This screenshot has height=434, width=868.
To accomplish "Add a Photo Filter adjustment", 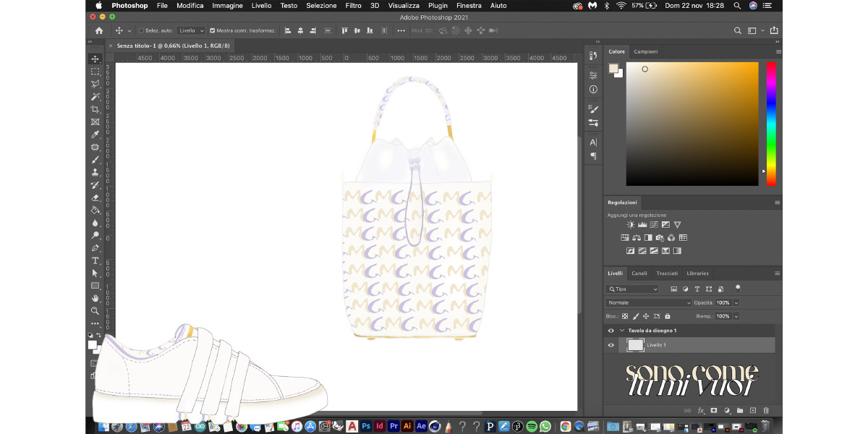I will pos(660,238).
